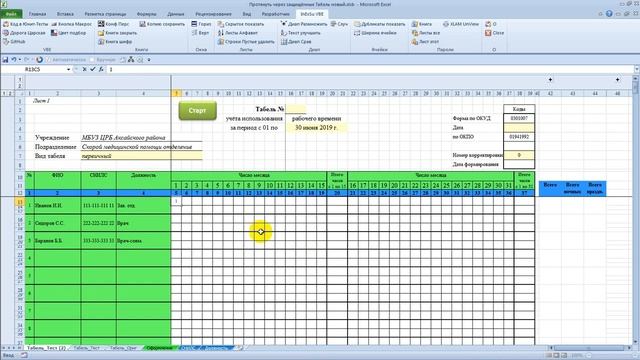Image resolution: width=640 pixels, height=360 pixels.
Task: Click the Книги закрыть icon
Action: (x=101, y=33)
